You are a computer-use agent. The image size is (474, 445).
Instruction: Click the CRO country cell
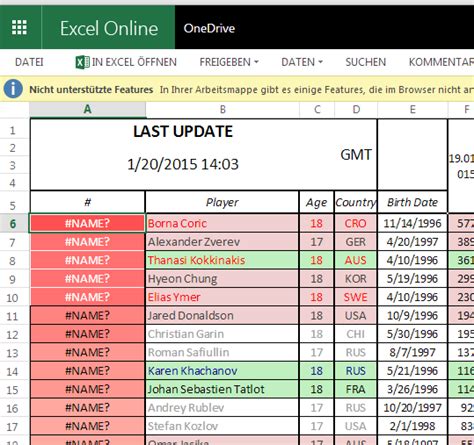point(356,223)
